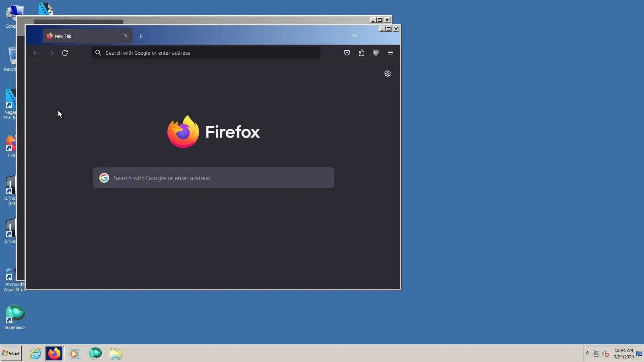This screenshot has height=362, width=644.
Task: Open the muted volume tray icon
Action: [x=606, y=354]
